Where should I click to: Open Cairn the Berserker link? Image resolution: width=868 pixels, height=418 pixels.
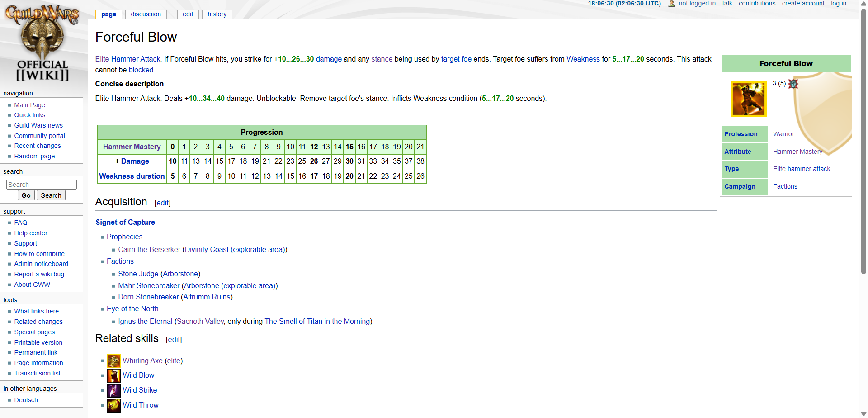(149, 250)
